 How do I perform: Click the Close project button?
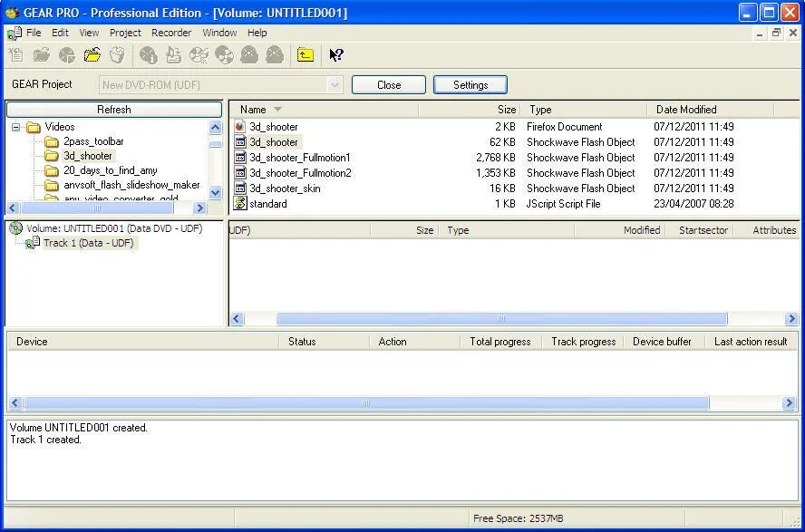(389, 84)
